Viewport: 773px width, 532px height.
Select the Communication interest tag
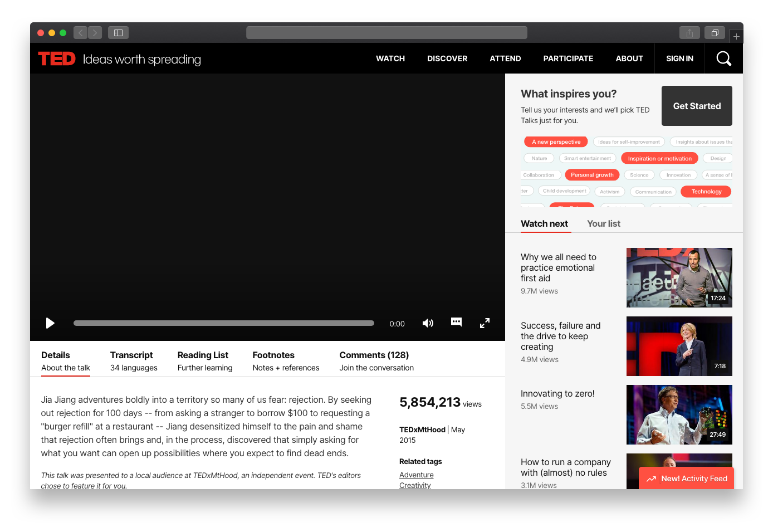tap(653, 192)
